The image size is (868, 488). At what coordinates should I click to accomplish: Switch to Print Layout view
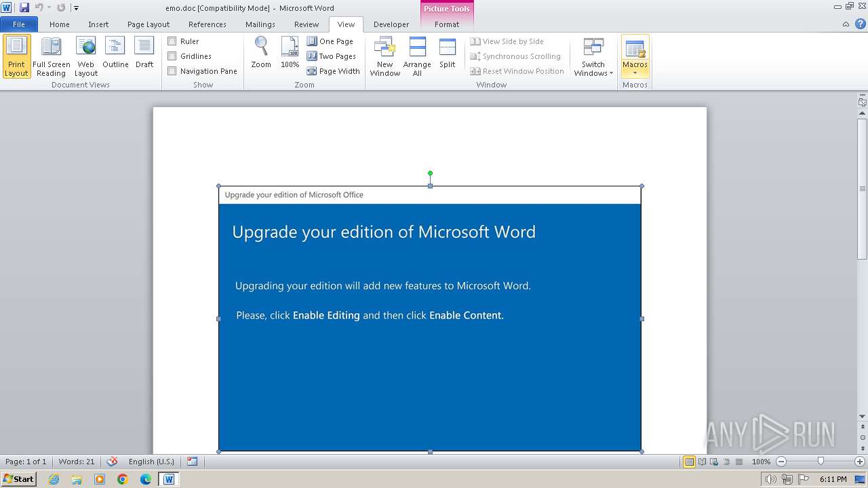click(16, 56)
